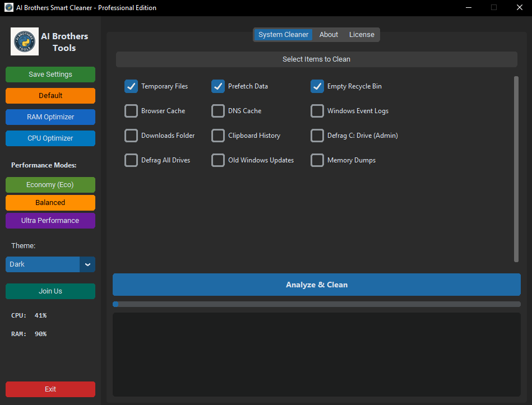Tick the DNS Cache checkbox
This screenshot has width=532, height=405.
218,111
